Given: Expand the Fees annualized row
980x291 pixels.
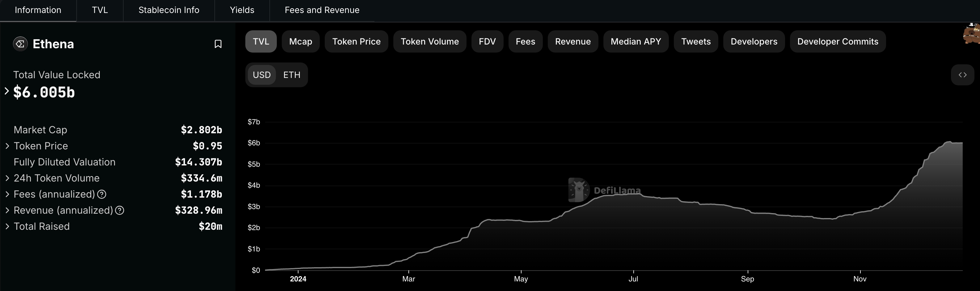Looking at the screenshot, I should coord(7,194).
